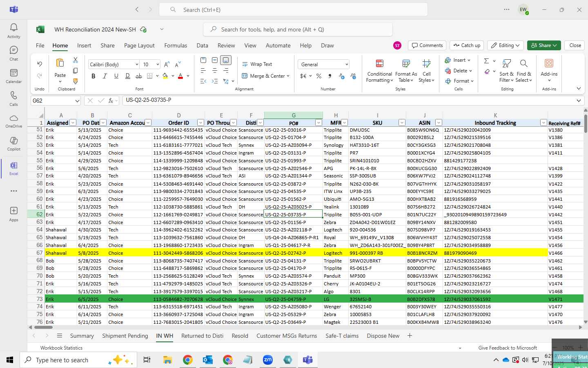Click the Paste clipboard icon
Image resolution: width=588 pixels, height=368 pixels.
60,63
